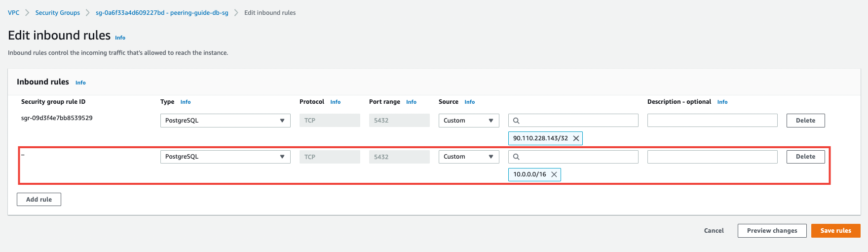Open Info link next to Port range column
Image resolution: width=868 pixels, height=252 pixels.
[x=412, y=102]
